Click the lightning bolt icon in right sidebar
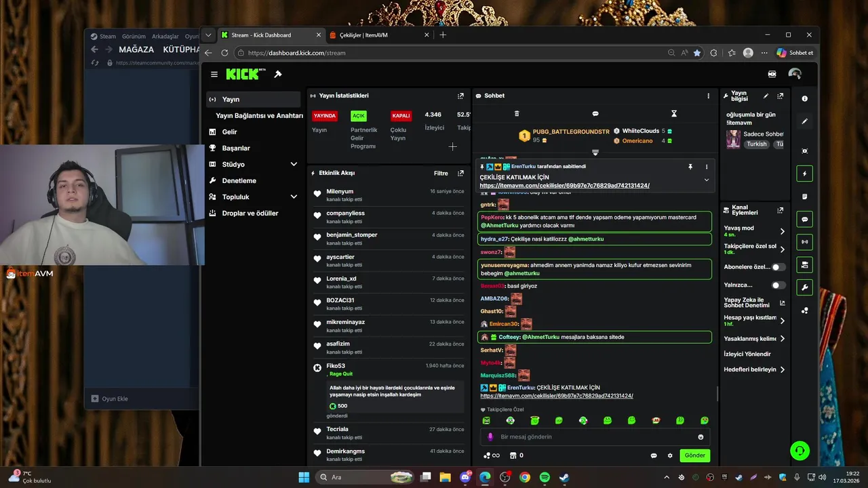 point(805,174)
